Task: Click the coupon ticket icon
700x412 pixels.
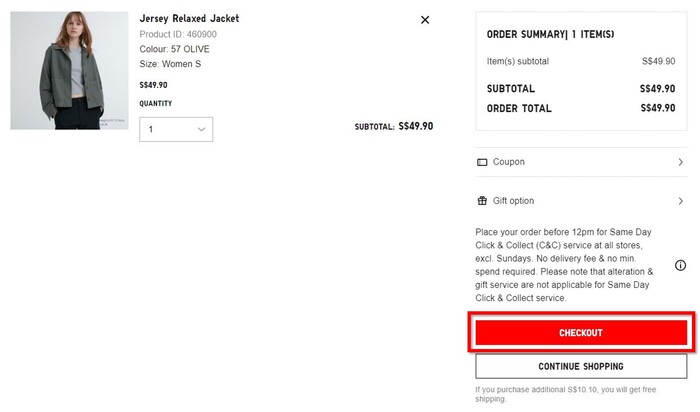Action: pos(482,162)
